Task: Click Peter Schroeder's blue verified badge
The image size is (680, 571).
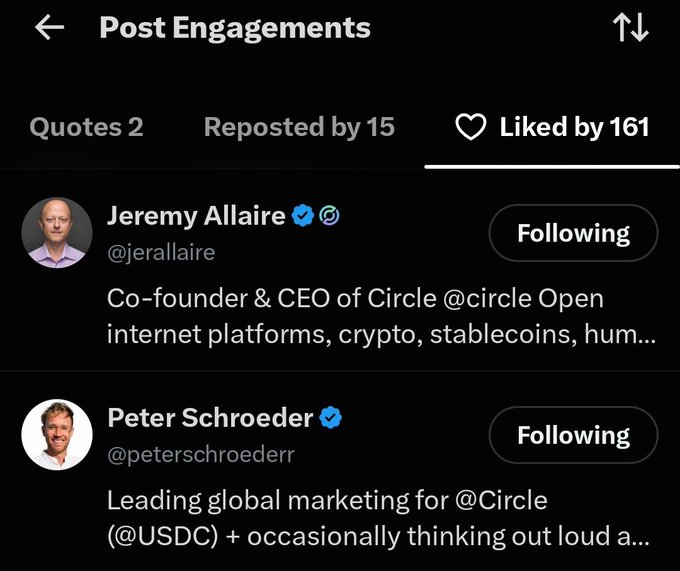Action: pyautogui.click(x=331, y=418)
